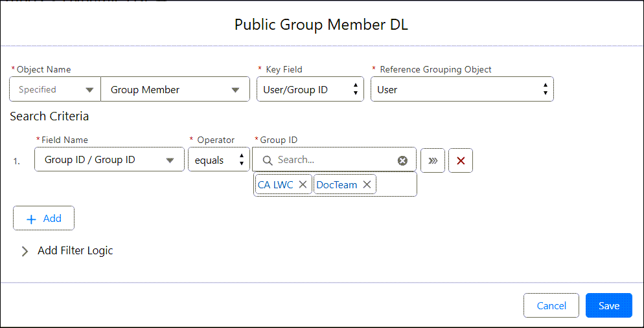Open the Specified object type dropdown
The image size is (644, 328).
point(55,89)
